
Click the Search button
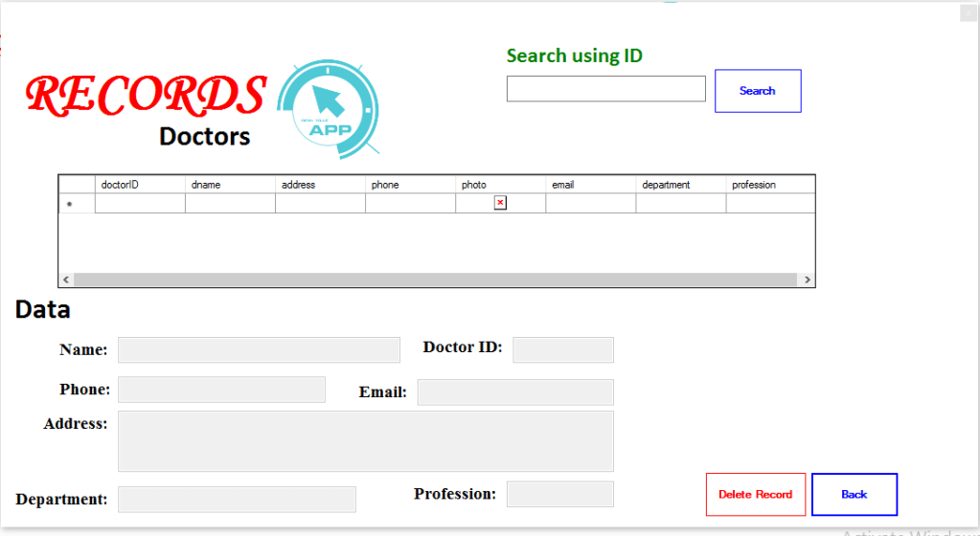pyautogui.click(x=757, y=91)
